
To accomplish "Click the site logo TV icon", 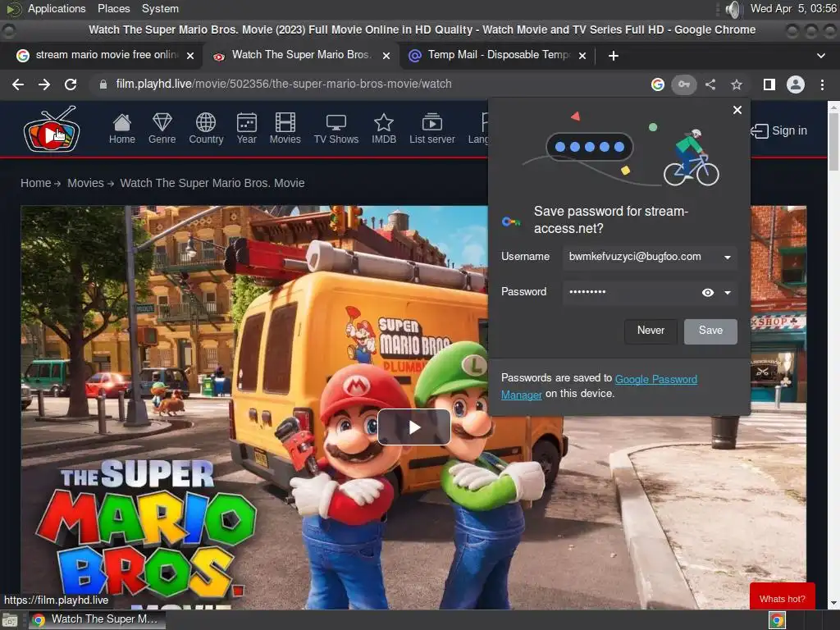I will (52, 129).
